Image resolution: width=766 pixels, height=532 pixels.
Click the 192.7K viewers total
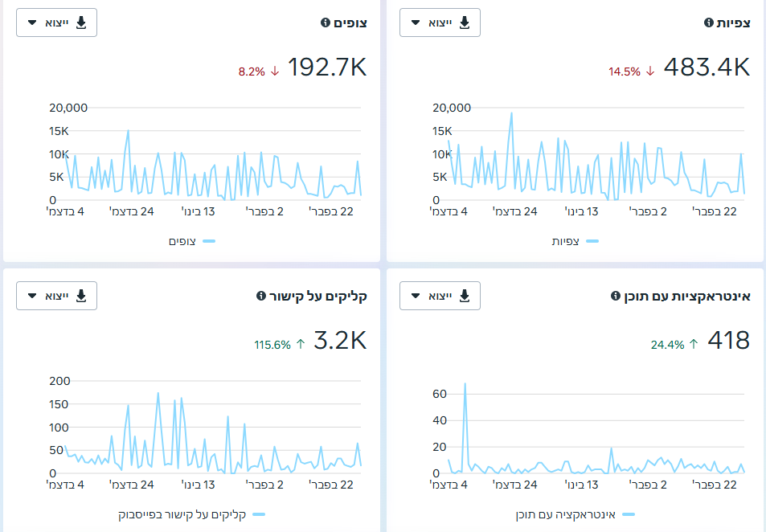coord(327,67)
